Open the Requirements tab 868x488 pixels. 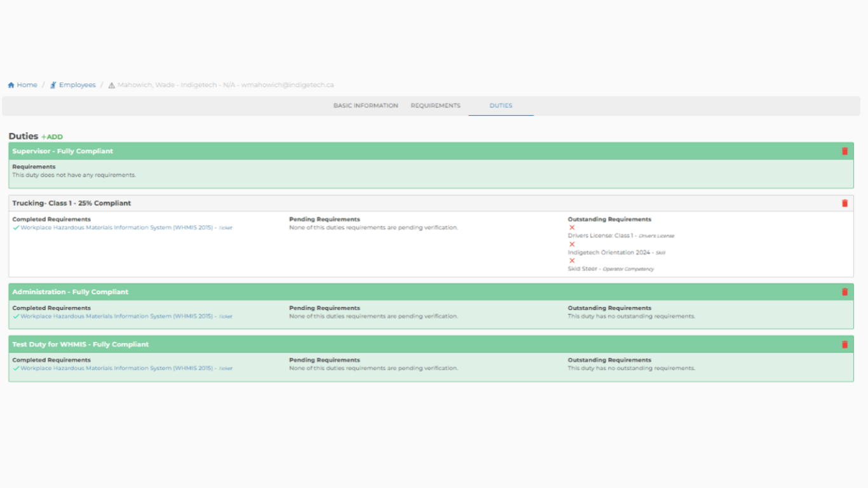(x=435, y=105)
